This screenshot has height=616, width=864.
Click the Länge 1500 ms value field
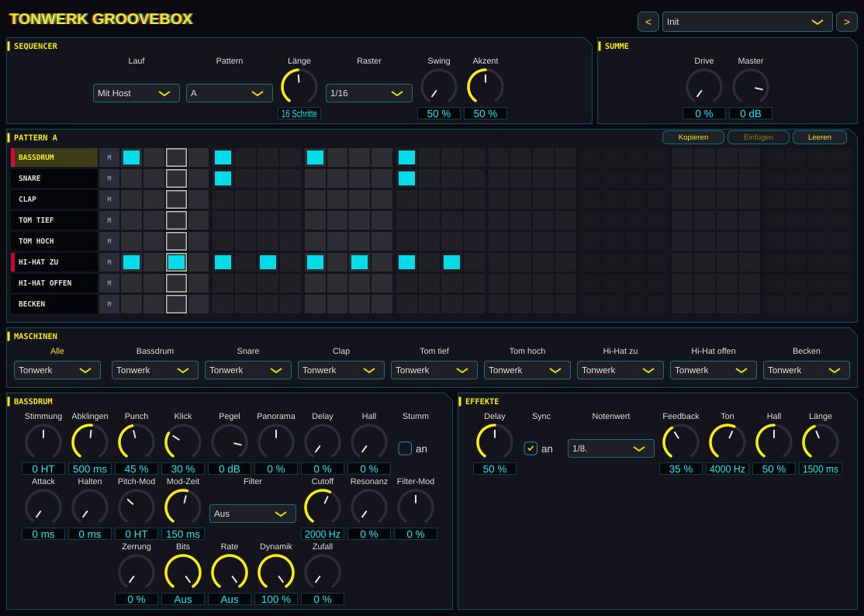(821, 469)
